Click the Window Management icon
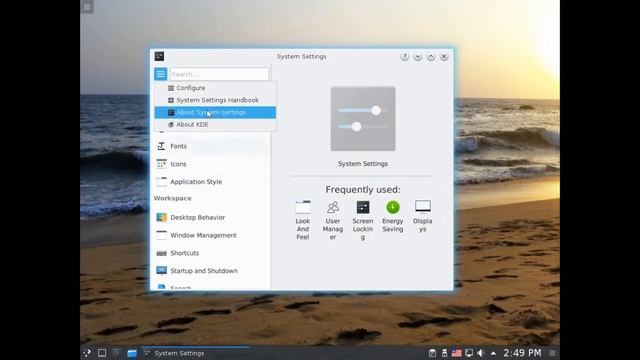Screen dimensions: 640x360 161,235
